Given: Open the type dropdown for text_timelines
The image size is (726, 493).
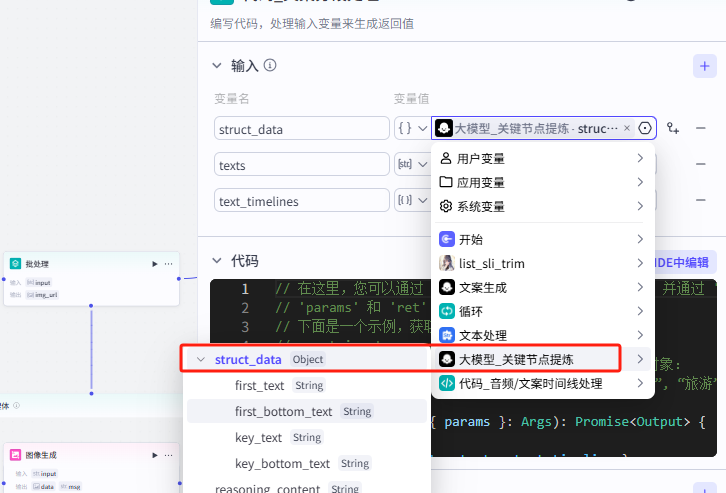Looking at the screenshot, I should click(413, 200).
